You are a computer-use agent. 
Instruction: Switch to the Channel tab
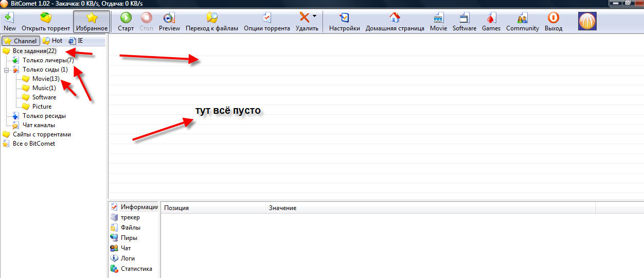coord(21,41)
